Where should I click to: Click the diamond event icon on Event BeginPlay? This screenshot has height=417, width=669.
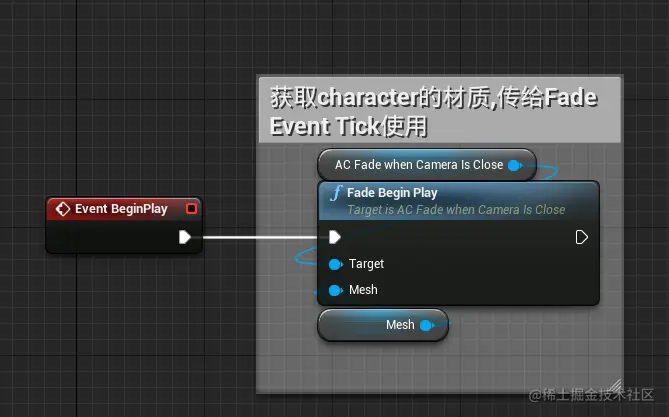point(63,209)
